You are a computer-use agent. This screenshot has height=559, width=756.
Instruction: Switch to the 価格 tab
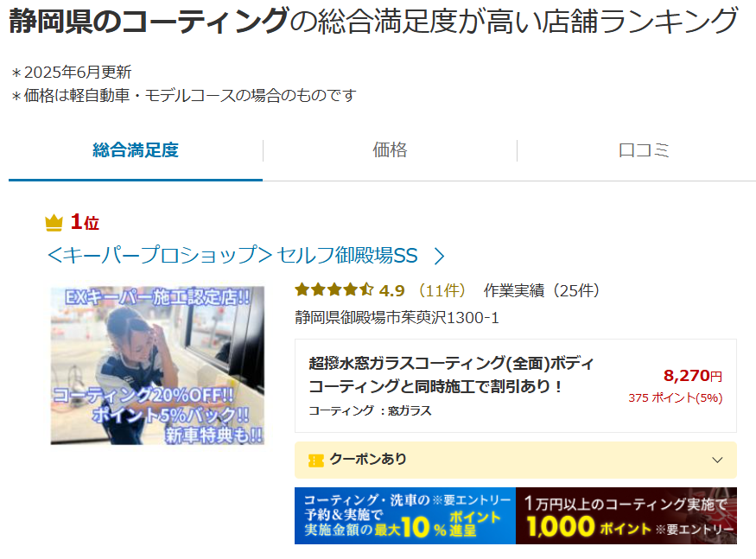pyautogui.click(x=390, y=150)
